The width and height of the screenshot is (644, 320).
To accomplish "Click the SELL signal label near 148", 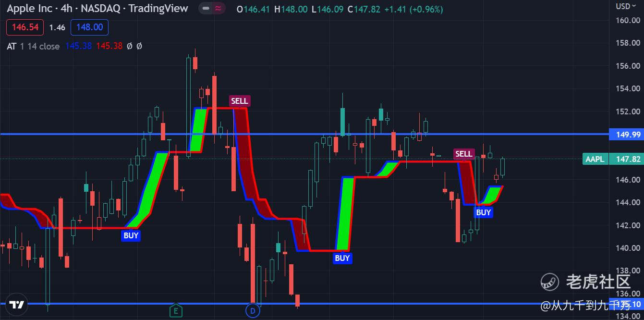I will pyautogui.click(x=464, y=154).
